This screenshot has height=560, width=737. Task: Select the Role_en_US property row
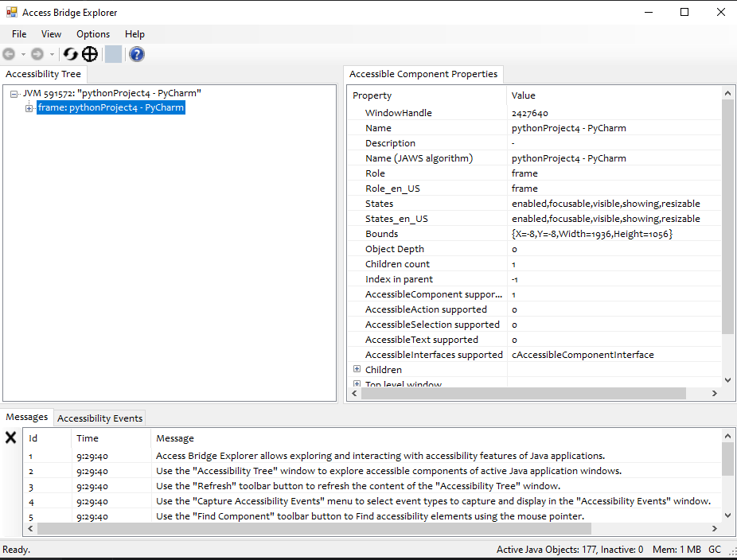click(x=534, y=189)
